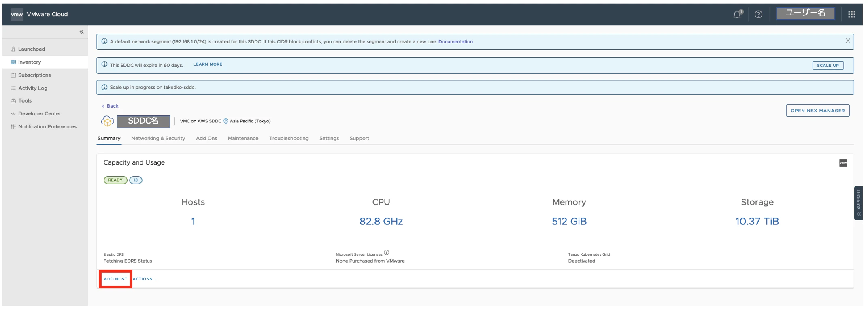Viewport: 868px width, 312px height.
Task: Click the vmw badge in Capacity card
Action: tap(843, 163)
